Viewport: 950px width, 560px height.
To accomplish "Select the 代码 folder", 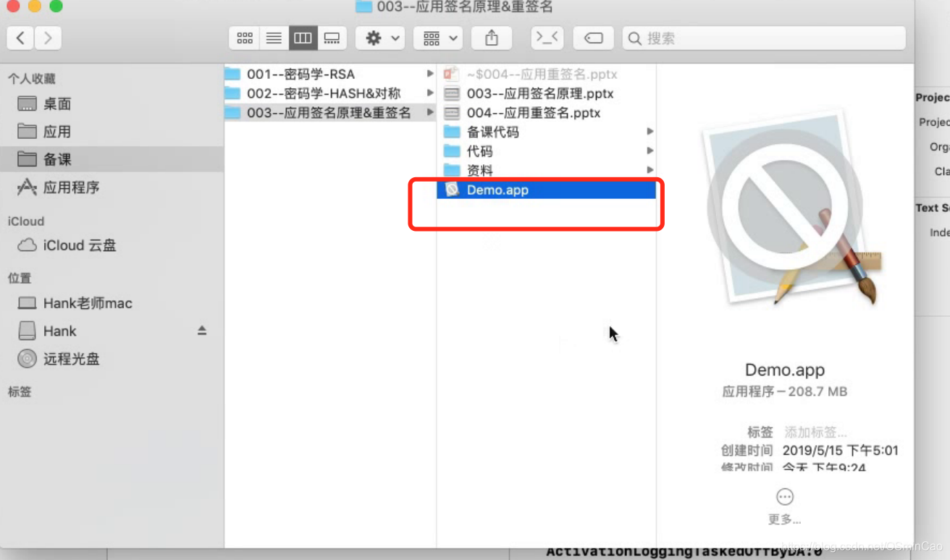I will point(547,151).
